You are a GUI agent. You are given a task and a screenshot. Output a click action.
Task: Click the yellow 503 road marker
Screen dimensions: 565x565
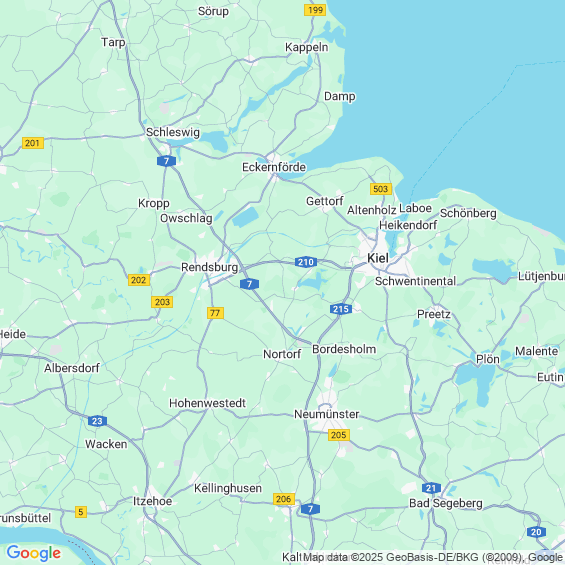click(381, 189)
